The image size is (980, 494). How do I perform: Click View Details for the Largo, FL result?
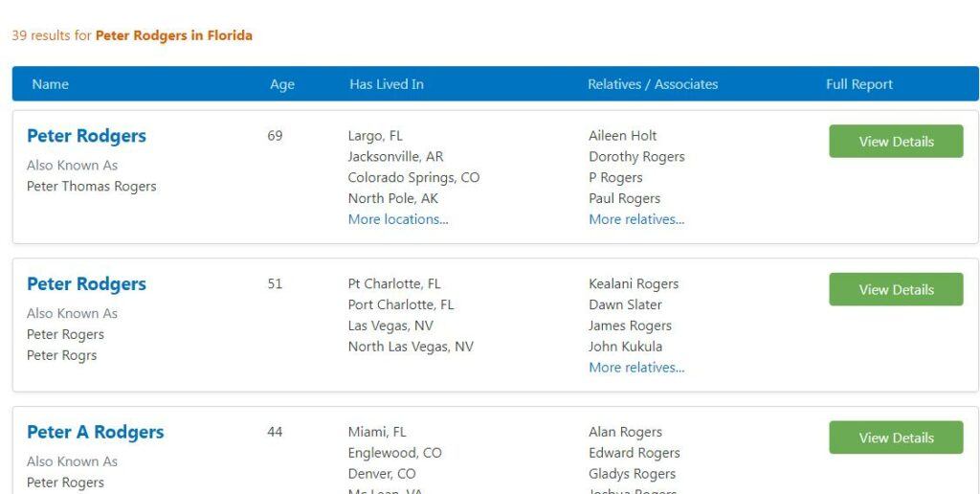(896, 142)
